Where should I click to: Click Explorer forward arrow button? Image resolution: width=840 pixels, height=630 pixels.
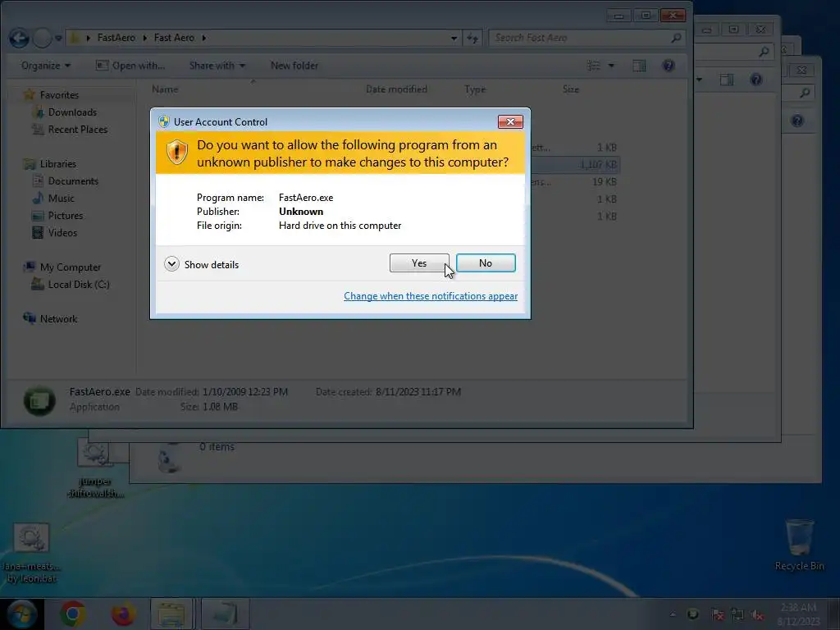pyautogui.click(x=42, y=38)
